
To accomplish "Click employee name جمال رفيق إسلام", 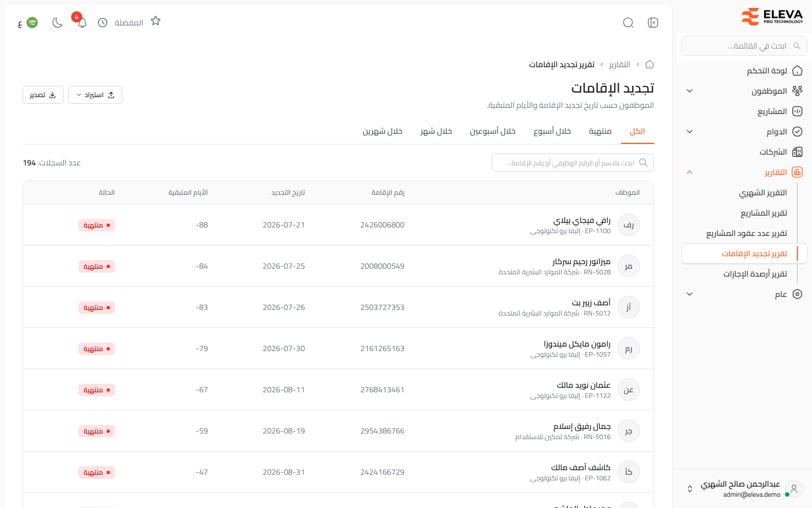I will [582, 426].
